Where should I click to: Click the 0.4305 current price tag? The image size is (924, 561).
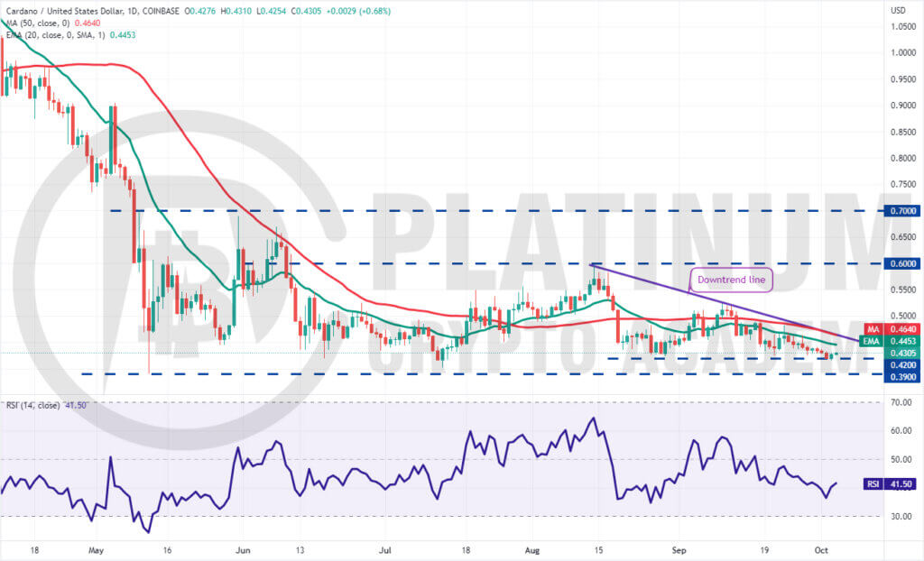point(902,353)
